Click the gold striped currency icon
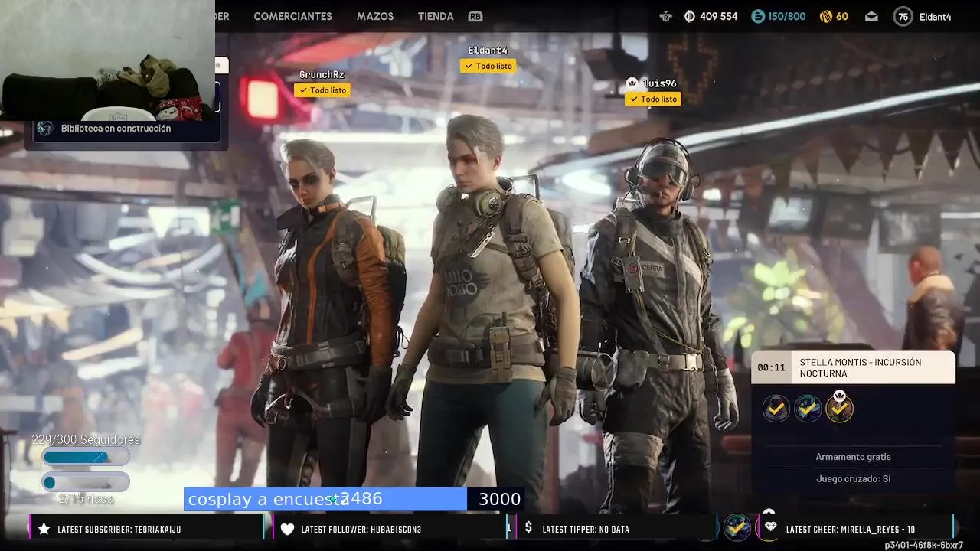The width and height of the screenshot is (980, 551). coord(825,16)
